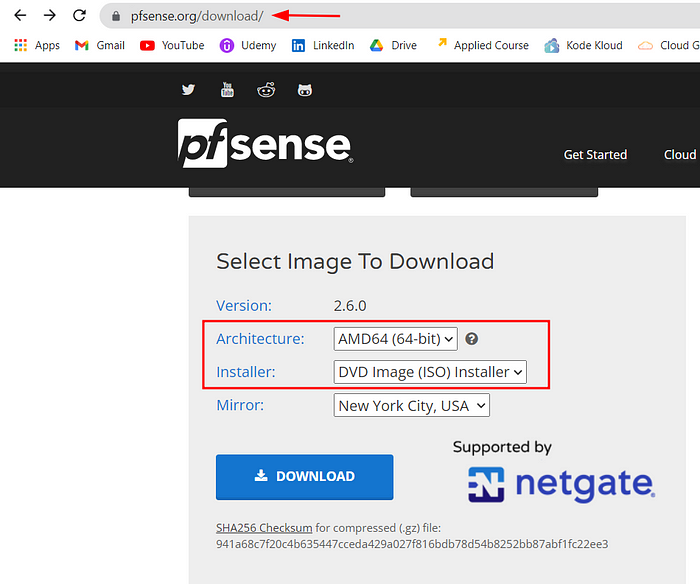Click the Architecture label

pyautogui.click(x=260, y=339)
